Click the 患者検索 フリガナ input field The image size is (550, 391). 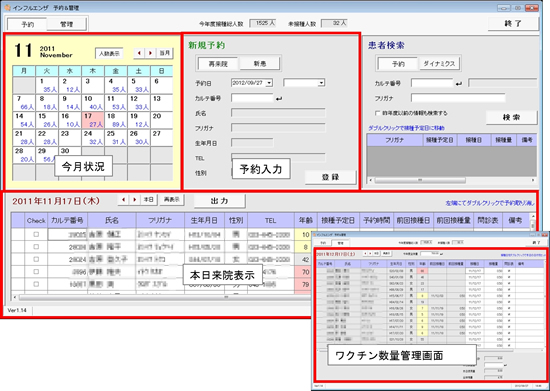[x=458, y=98]
